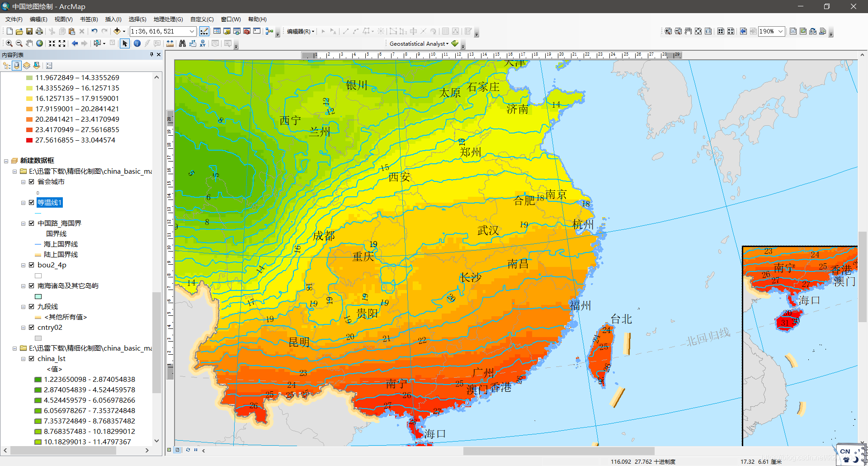
Task: Collapse the 省会城市 layer legend
Action: coord(23,182)
